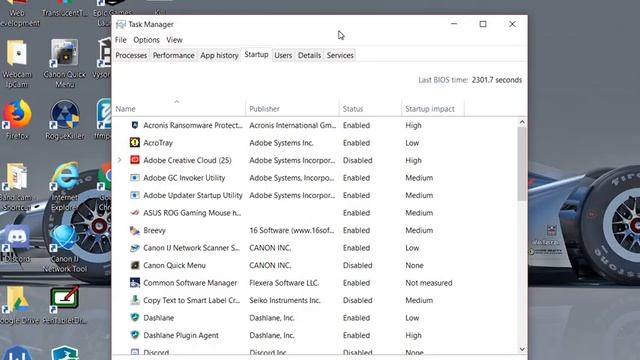The width and height of the screenshot is (640, 360).
Task: Switch to the Services tab
Action: 340,55
